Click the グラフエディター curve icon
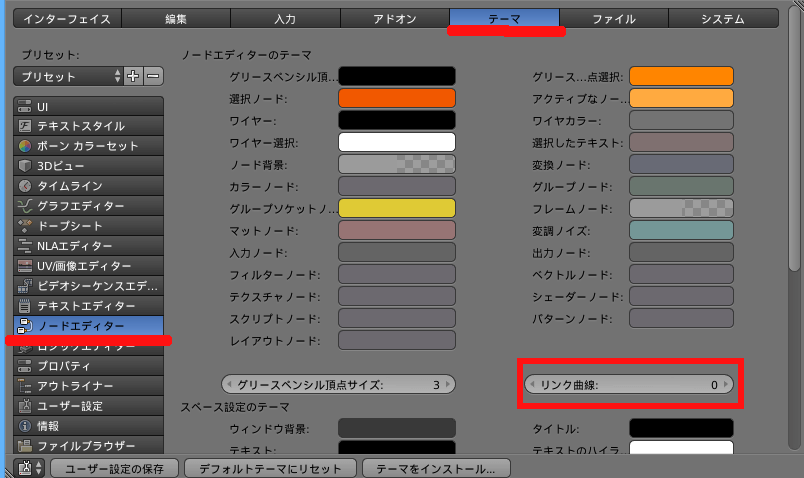The width and height of the screenshot is (804, 478). coord(24,206)
